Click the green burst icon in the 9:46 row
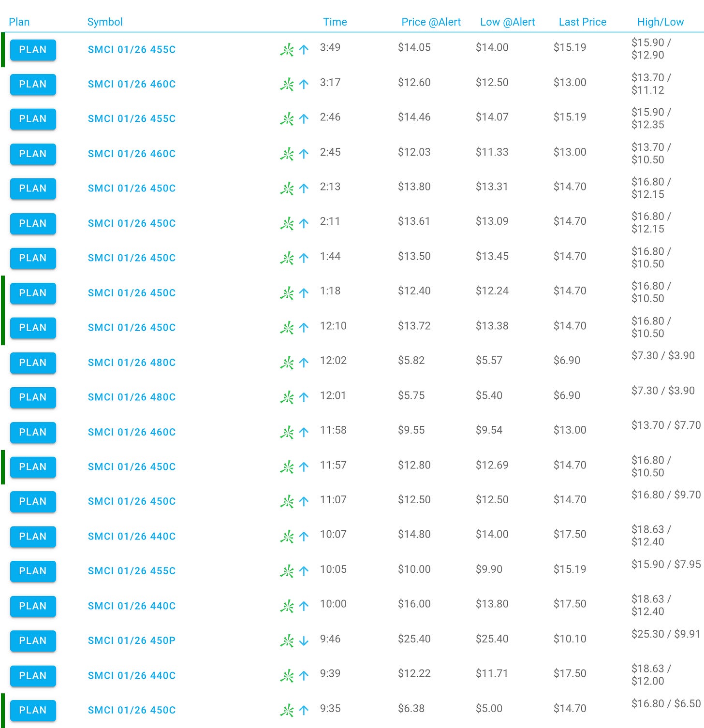Viewport: 704px width, 728px height. tap(287, 641)
